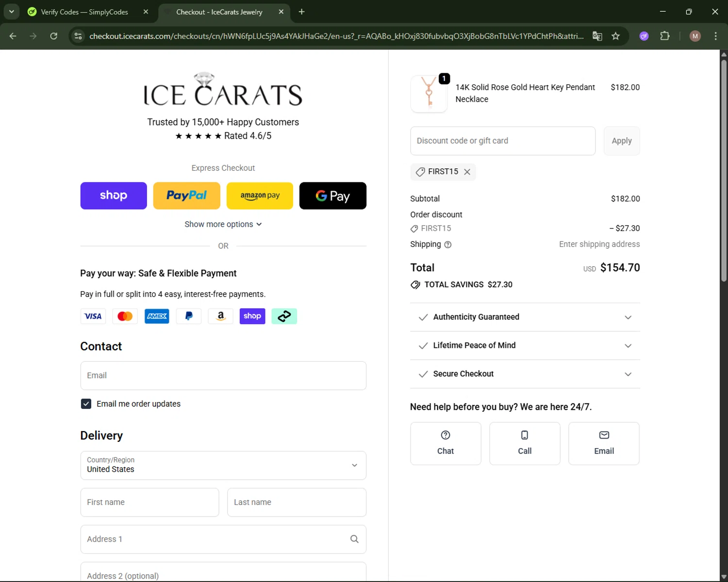
Task: Expand Show more options
Action: (x=223, y=224)
